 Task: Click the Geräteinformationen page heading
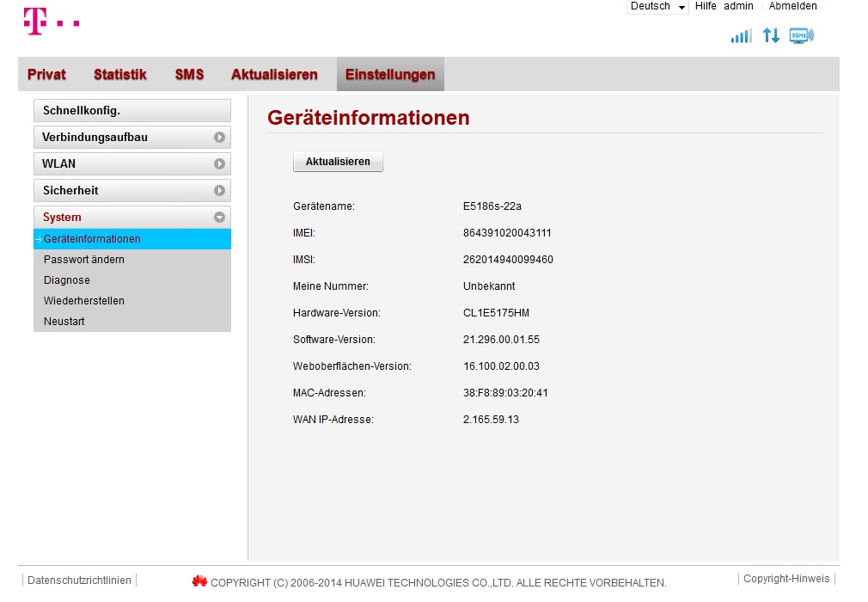[x=369, y=118]
